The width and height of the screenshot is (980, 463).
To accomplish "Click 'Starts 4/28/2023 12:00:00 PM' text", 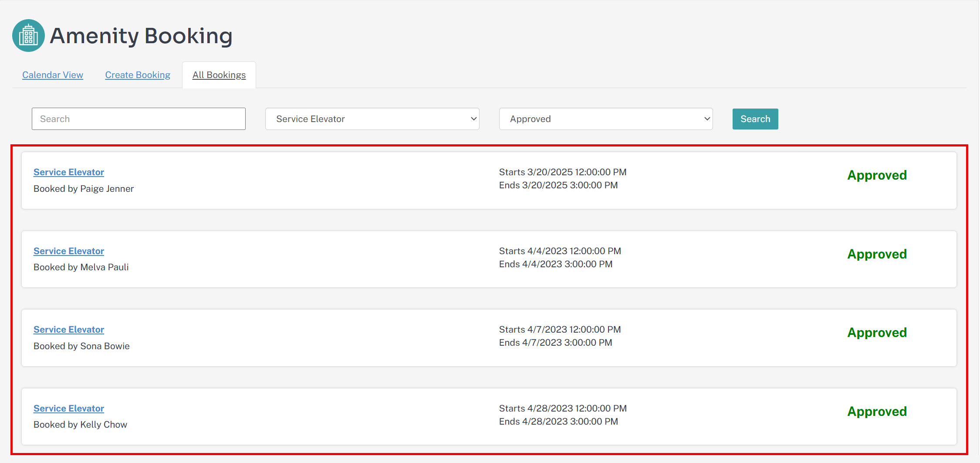I will pos(563,409).
